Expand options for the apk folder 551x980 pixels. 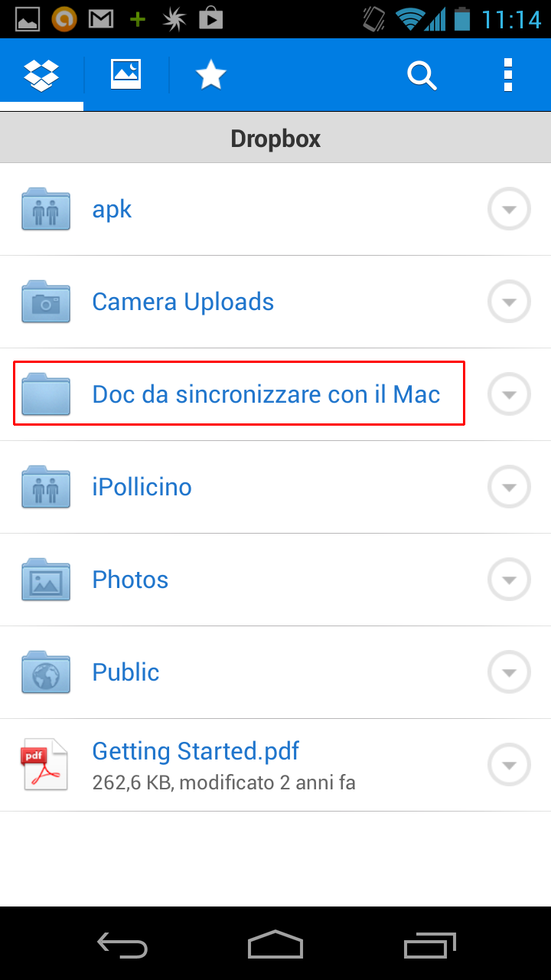tap(509, 209)
